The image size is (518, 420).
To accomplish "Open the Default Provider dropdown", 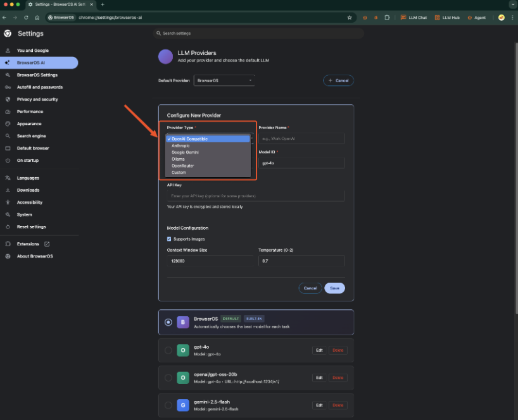I will pos(224,80).
